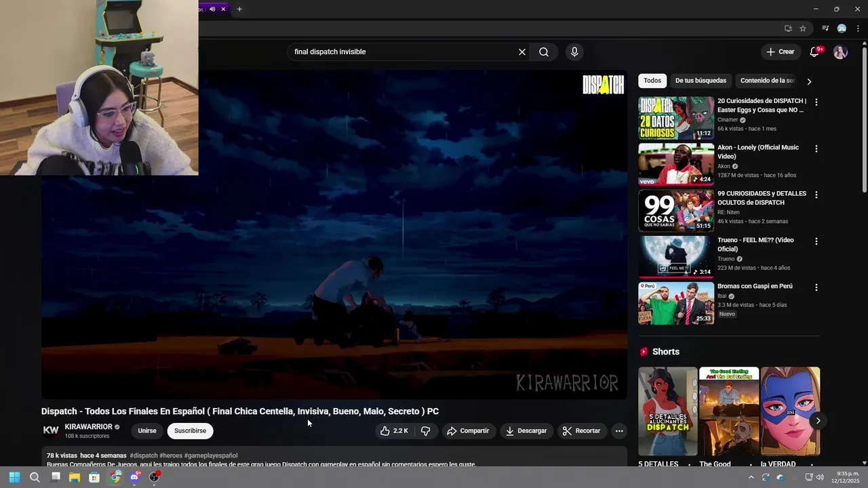The width and height of the screenshot is (868, 488).
Task: Select the Contenido de la serie chip
Action: (x=767, y=81)
